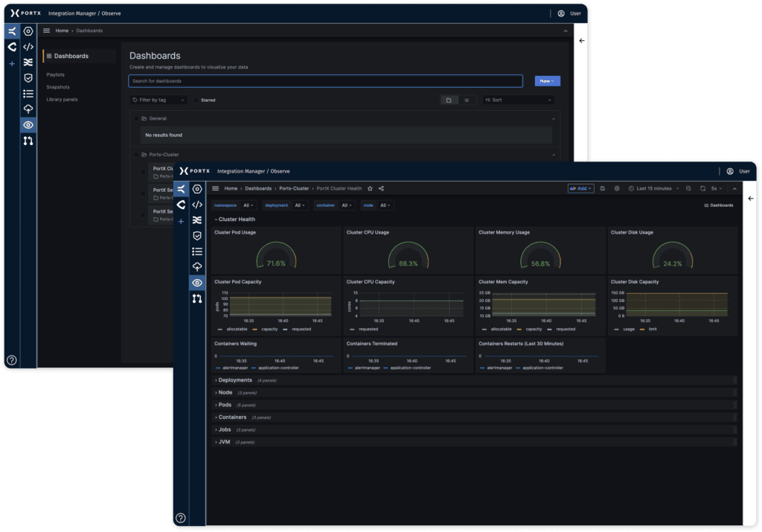The width and height of the screenshot is (762, 532).
Task: Switch to list view toggle in Dashboards
Action: click(x=467, y=100)
